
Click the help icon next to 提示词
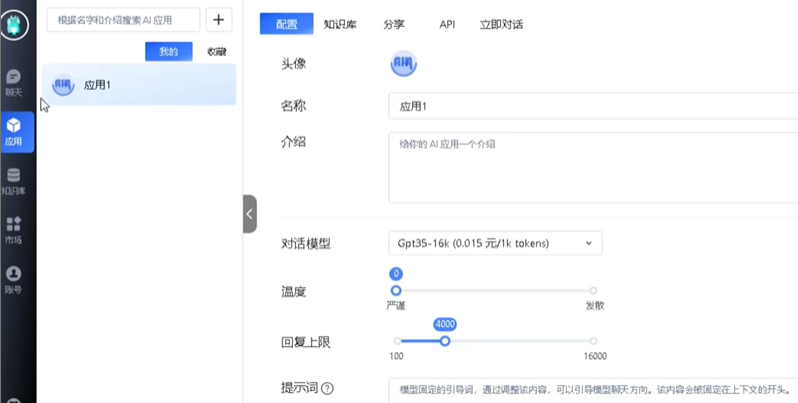point(327,389)
